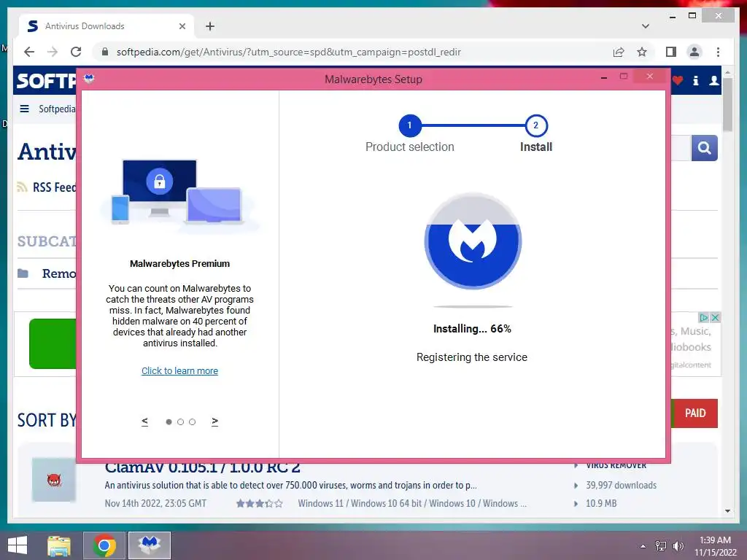Select the third carousel dot

tap(192, 422)
